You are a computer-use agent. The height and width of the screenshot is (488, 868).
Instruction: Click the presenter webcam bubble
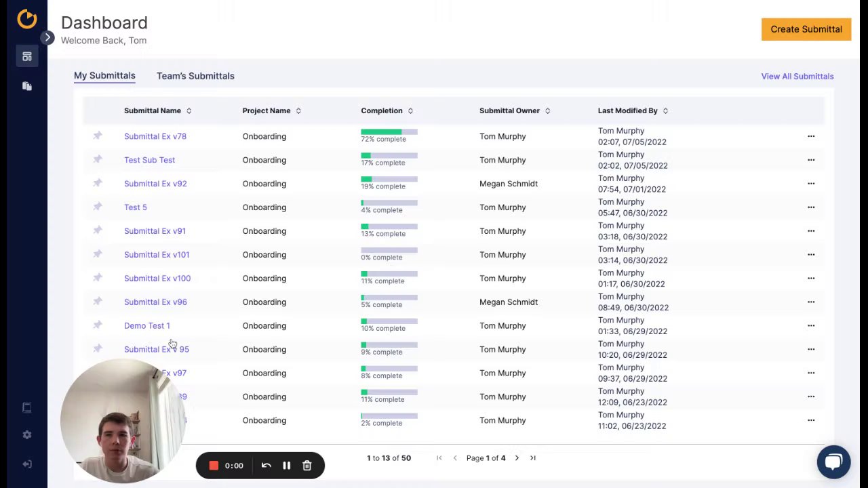click(x=123, y=420)
